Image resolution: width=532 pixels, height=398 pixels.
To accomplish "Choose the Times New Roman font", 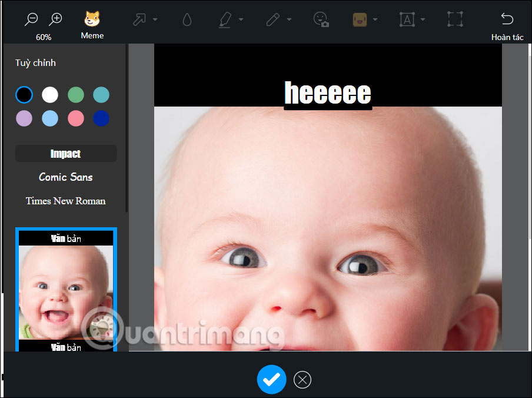I will (x=66, y=201).
